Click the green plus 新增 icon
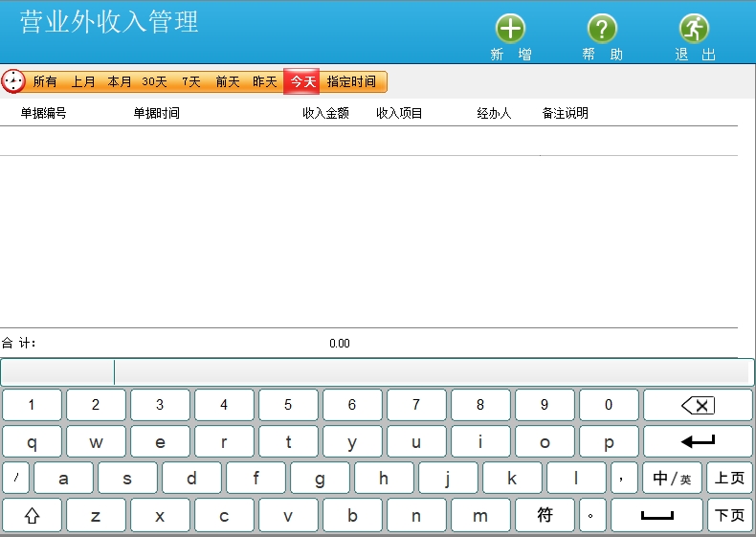This screenshot has height=537, width=756. click(510, 30)
